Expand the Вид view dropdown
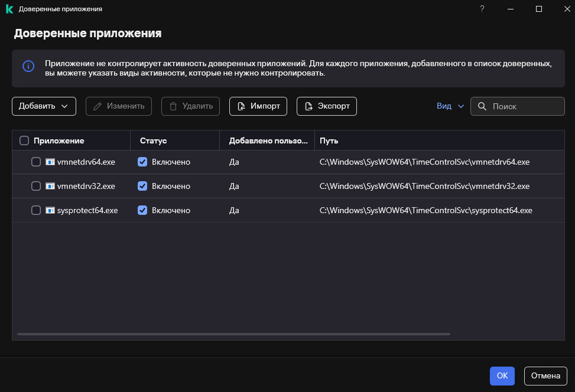The image size is (575, 392). coord(450,106)
